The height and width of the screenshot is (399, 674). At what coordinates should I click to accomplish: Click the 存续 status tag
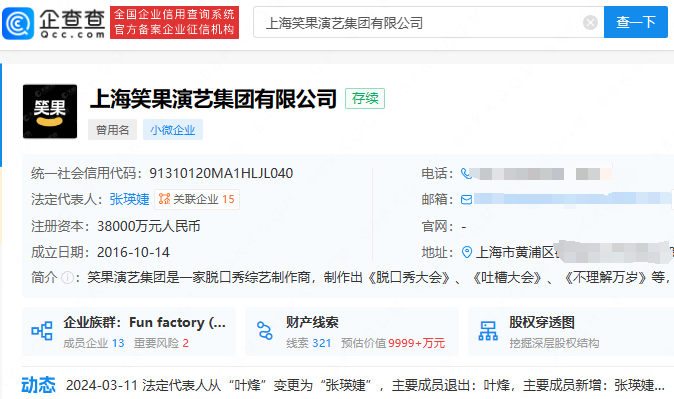tap(365, 98)
